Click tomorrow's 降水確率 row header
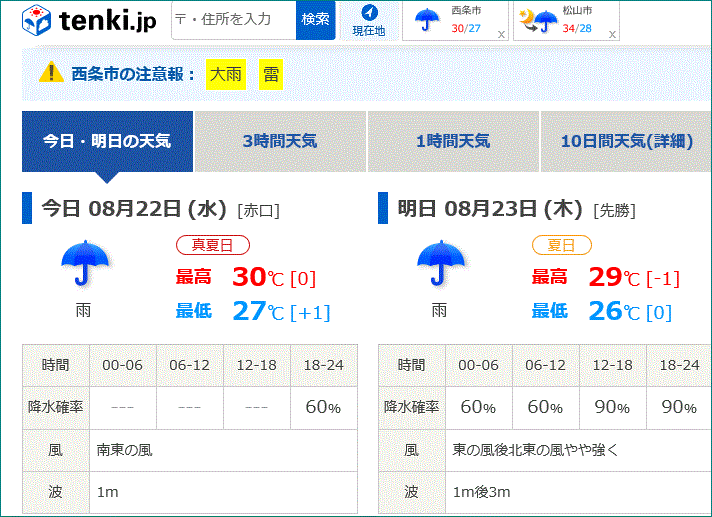 click(x=411, y=407)
